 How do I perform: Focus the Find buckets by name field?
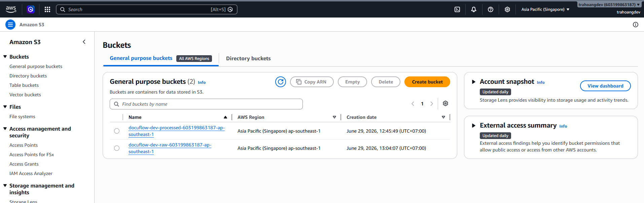[x=206, y=104]
